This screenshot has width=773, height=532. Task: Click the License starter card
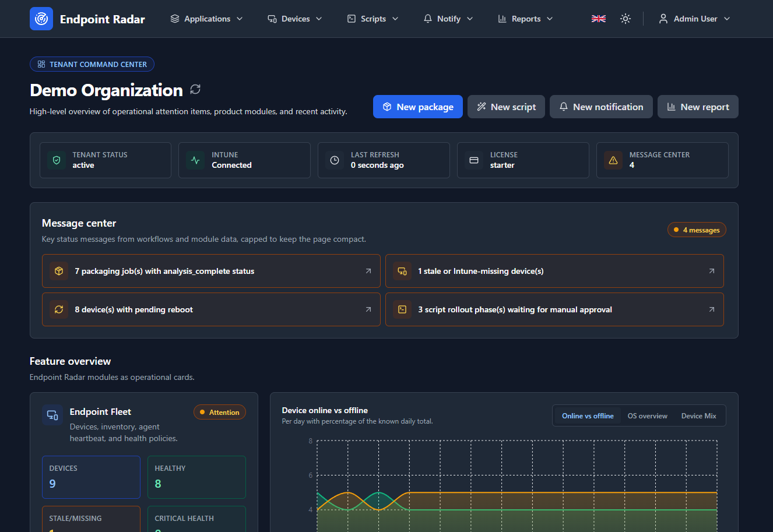pos(523,160)
